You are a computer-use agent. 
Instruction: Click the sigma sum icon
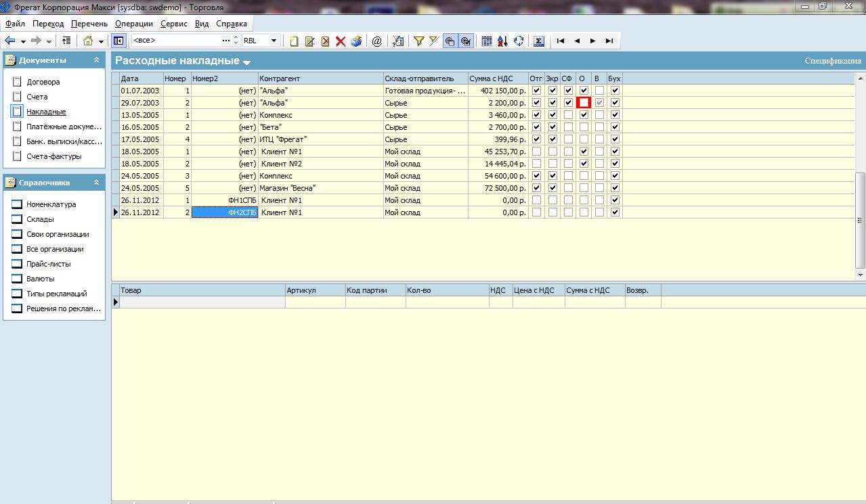coord(539,41)
